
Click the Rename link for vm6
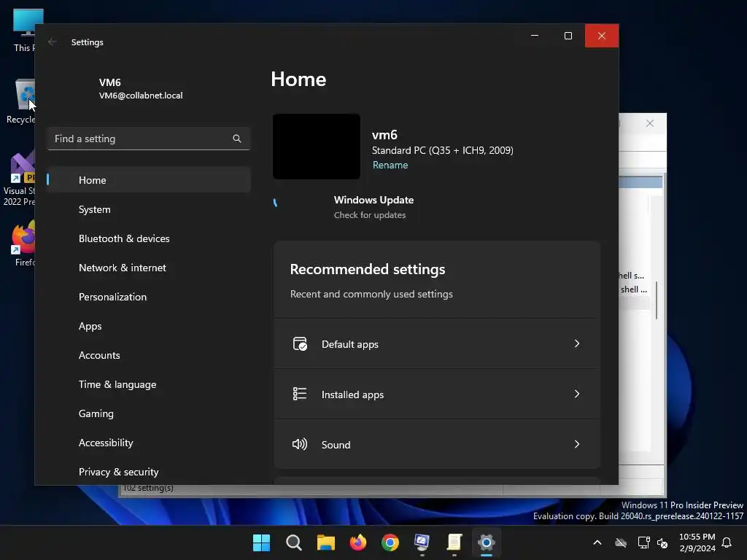(x=390, y=166)
